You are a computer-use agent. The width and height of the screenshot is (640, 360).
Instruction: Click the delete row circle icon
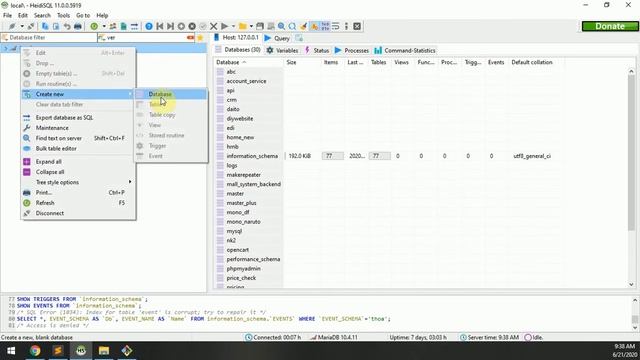coord(192,26)
